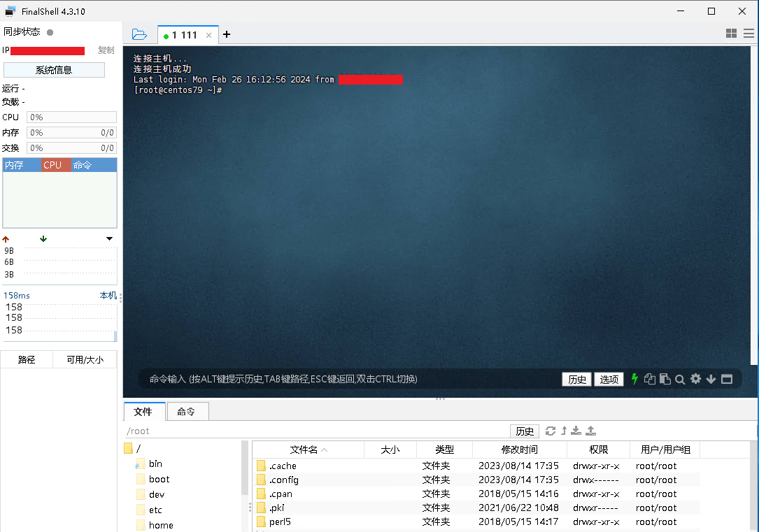Open the connection manager folder icon
This screenshot has width=759, height=532.
[x=139, y=34]
